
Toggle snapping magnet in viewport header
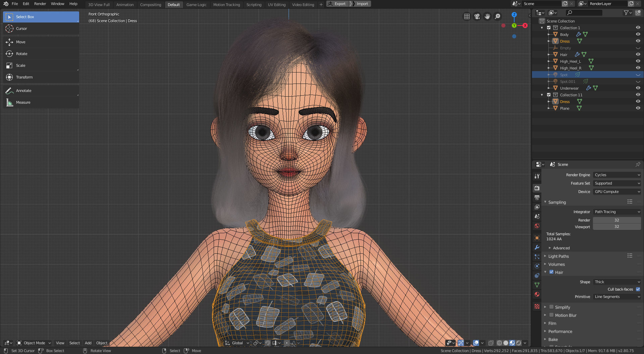click(268, 343)
